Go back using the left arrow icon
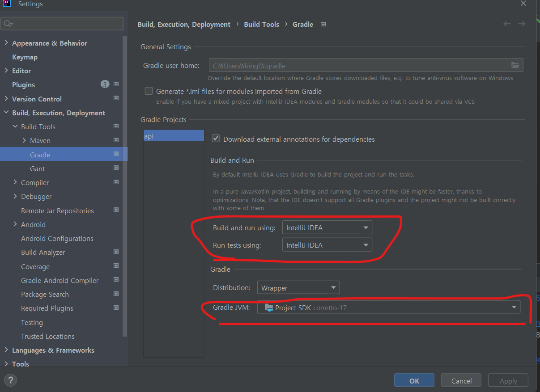 [x=507, y=24]
